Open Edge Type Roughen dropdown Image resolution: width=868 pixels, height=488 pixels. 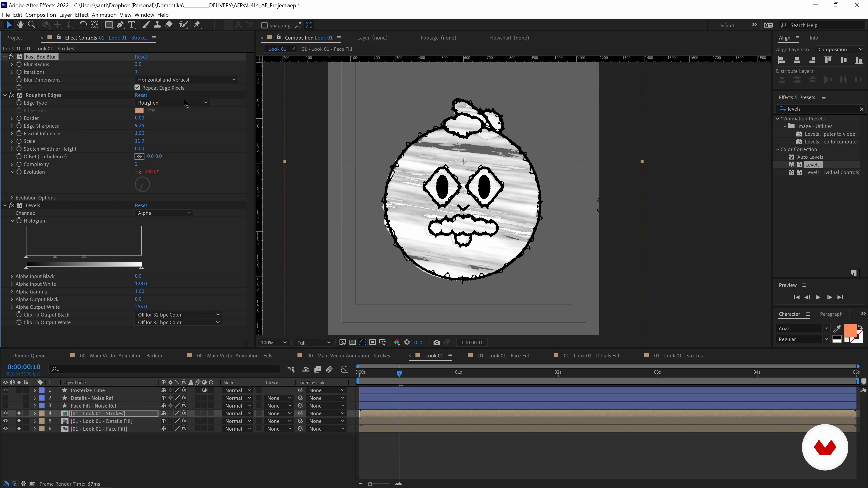tap(172, 103)
